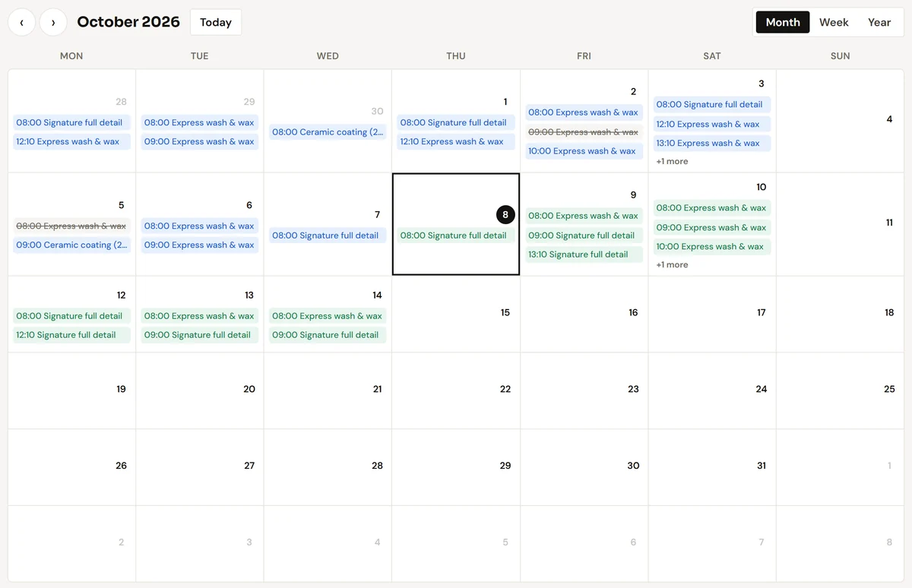Open 08:00 Ceramic coating event on Sept 30
Screen dimensions: 912x588
328,132
